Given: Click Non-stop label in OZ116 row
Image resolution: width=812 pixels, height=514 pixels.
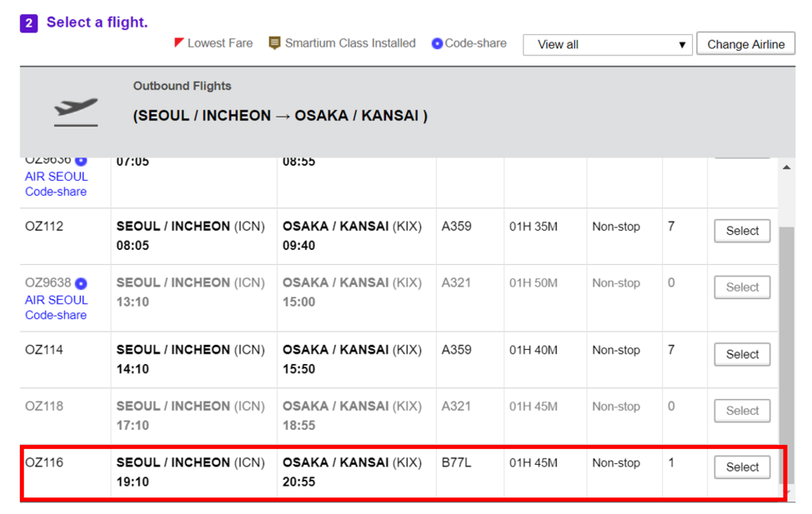Looking at the screenshot, I should pos(616,462).
